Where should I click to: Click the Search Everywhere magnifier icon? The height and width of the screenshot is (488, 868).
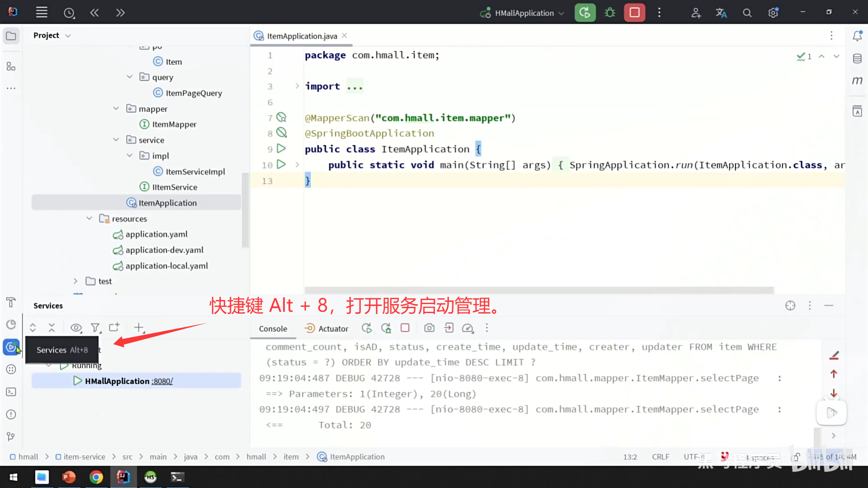click(747, 13)
